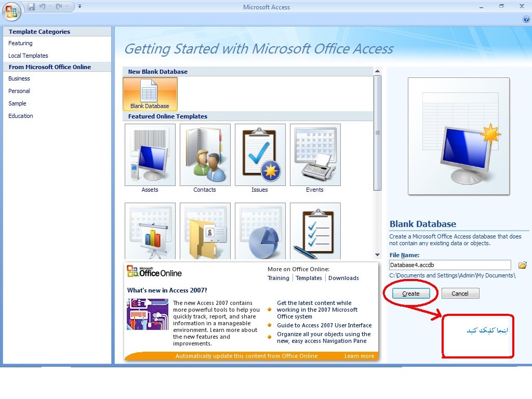Viewport: 532px width, 399px height.
Task: Open the Downloads link
Action: (343, 278)
